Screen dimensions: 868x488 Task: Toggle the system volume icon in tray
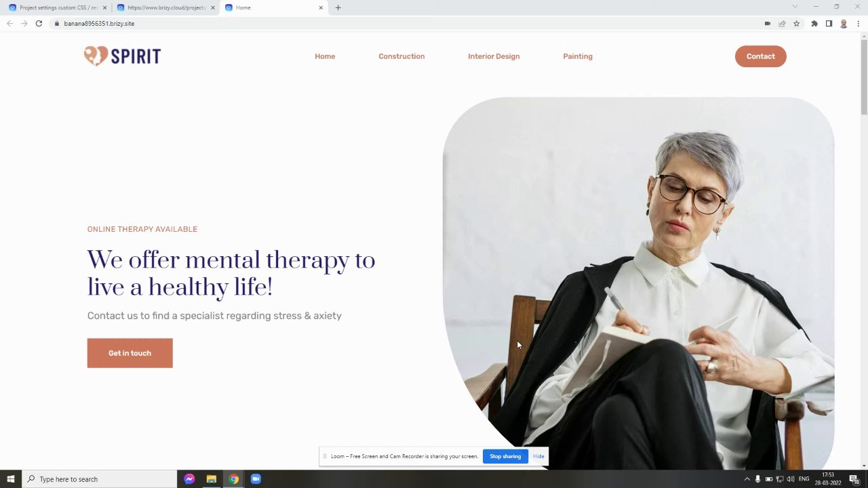tap(791, 479)
